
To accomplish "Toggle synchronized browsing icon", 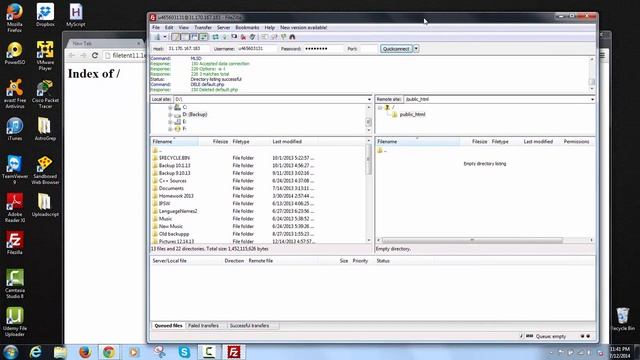I will pyautogui.click(x=283, y=37).
